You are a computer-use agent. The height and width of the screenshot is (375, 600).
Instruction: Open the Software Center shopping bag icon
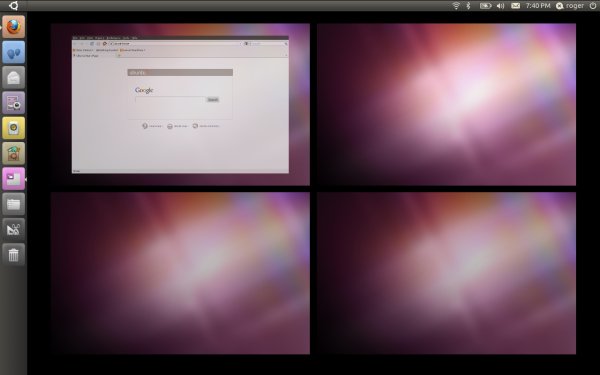[x=13, y=153]
